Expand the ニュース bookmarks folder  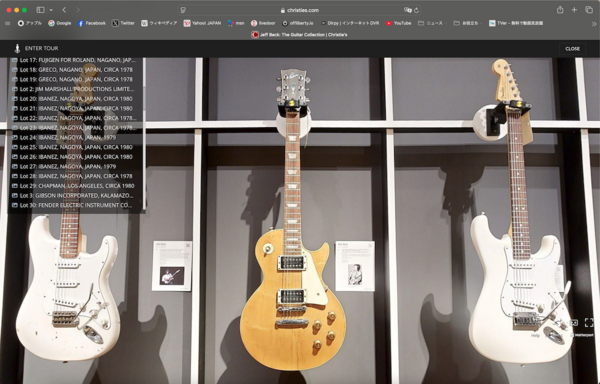432,23
